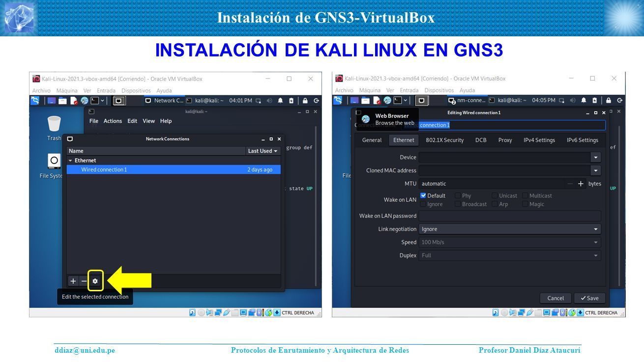Launch the terminal icon in left VM panel
The height and width of the screenshot is (362, 644).
(94, 100)
